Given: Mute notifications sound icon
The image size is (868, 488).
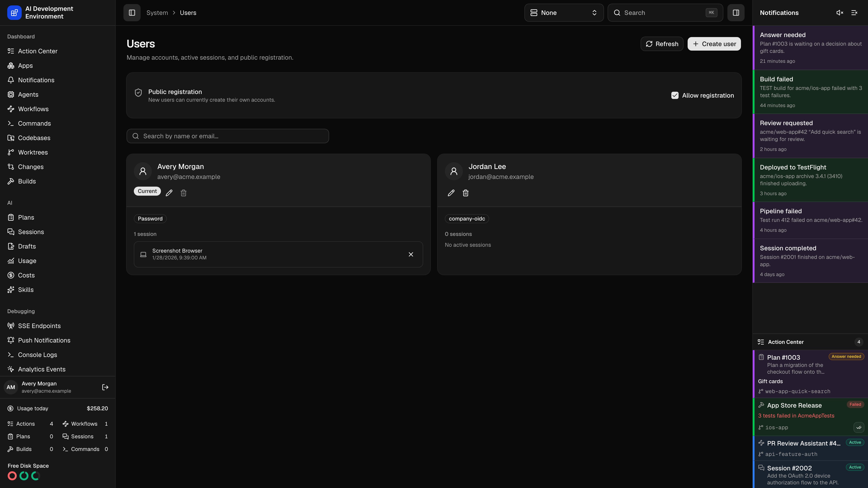Looking at the screenshot, I should (839, 13).
